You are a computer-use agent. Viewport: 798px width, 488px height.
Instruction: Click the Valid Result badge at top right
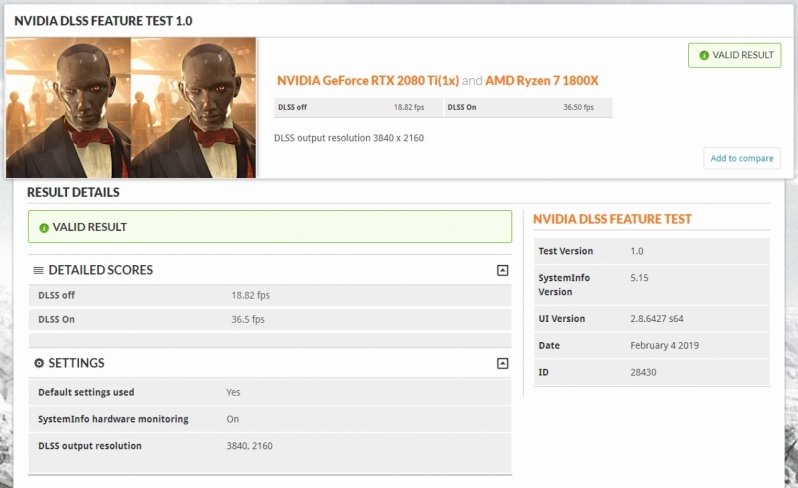point(734,55)
